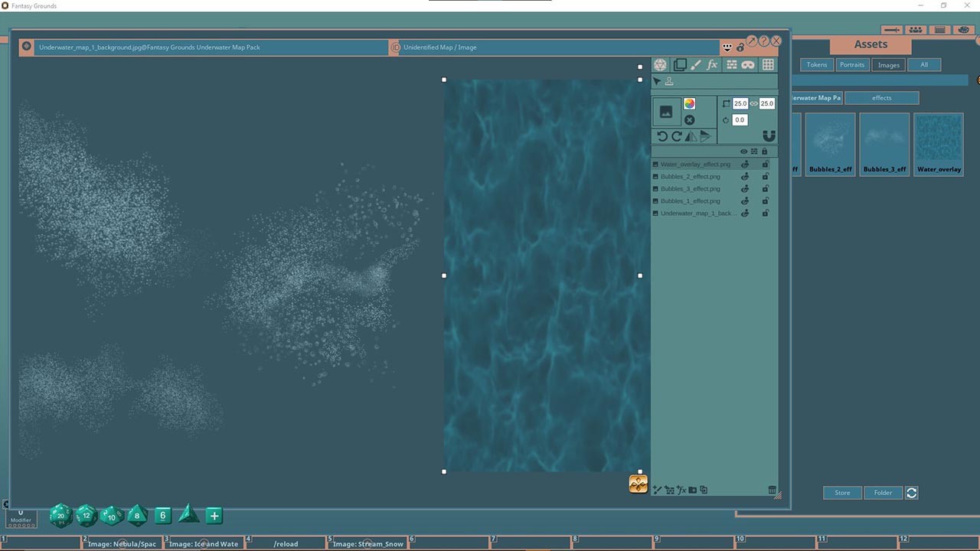Select the GM mask icon

746,64
